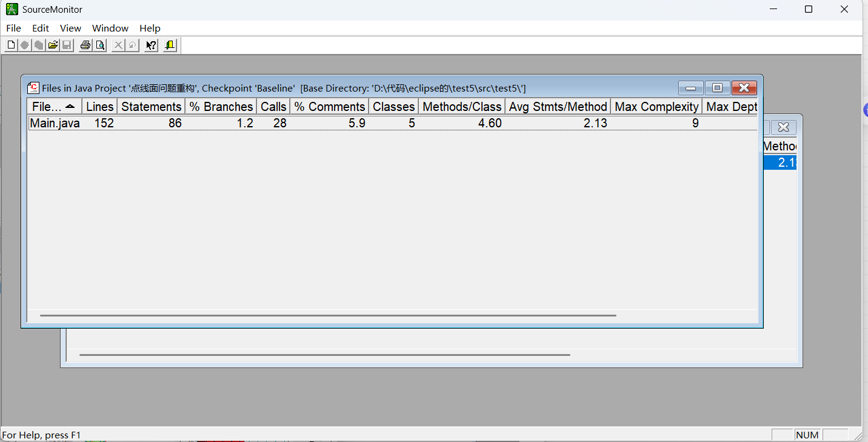Click the Lines value 152
This screenshot has width=868, height=442.
(x=104, y=123)
